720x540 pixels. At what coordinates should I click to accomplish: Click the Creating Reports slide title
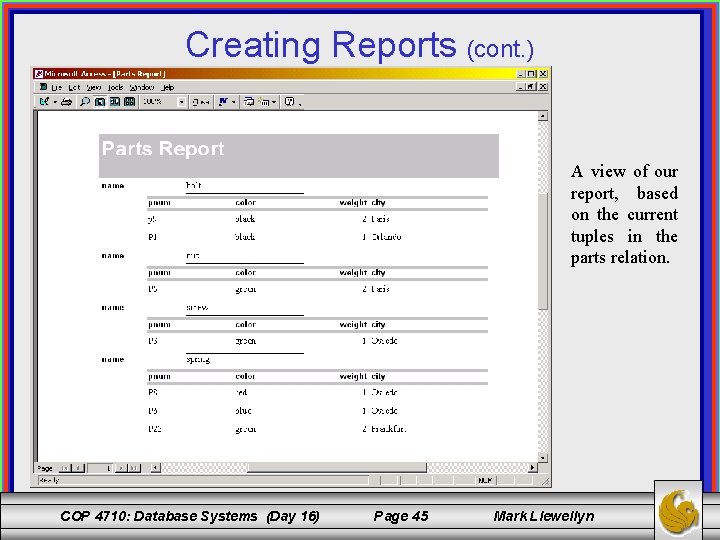(x=360, y=45)
